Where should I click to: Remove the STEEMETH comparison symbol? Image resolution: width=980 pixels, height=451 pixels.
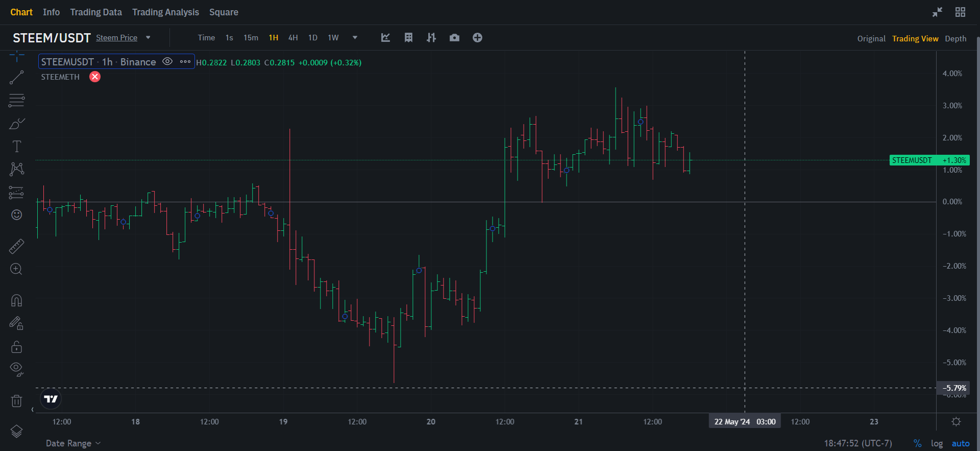point(95,77)
